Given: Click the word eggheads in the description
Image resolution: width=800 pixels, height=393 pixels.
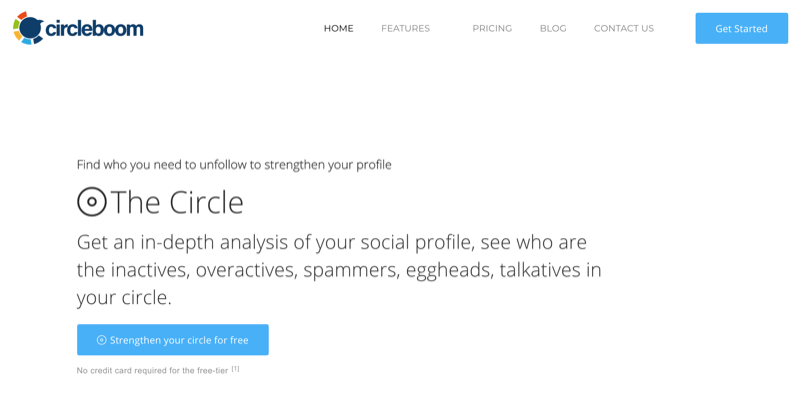Looking at the screenshot, I should pos(449,271).
